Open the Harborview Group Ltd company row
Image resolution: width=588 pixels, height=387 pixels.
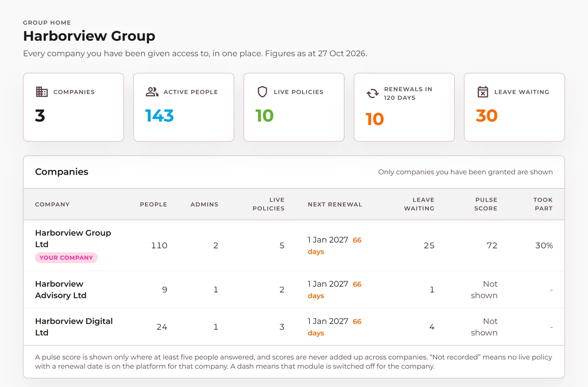coord(294,246)
